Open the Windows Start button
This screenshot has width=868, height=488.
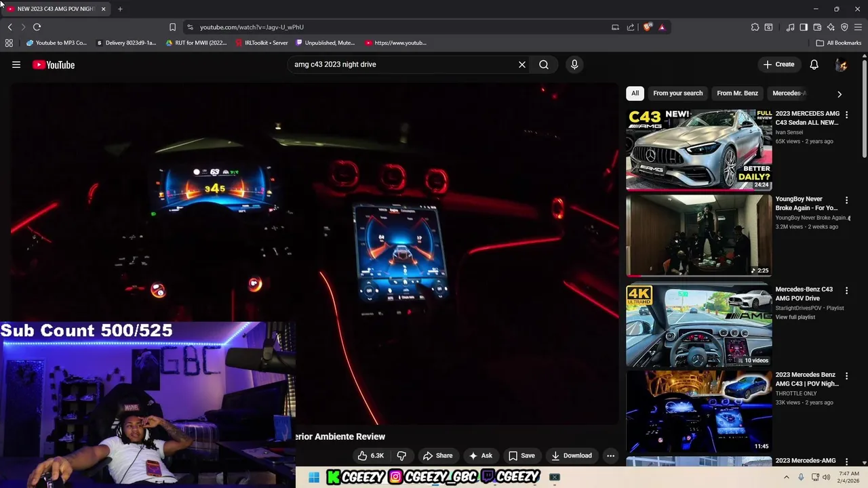(314, 478)
